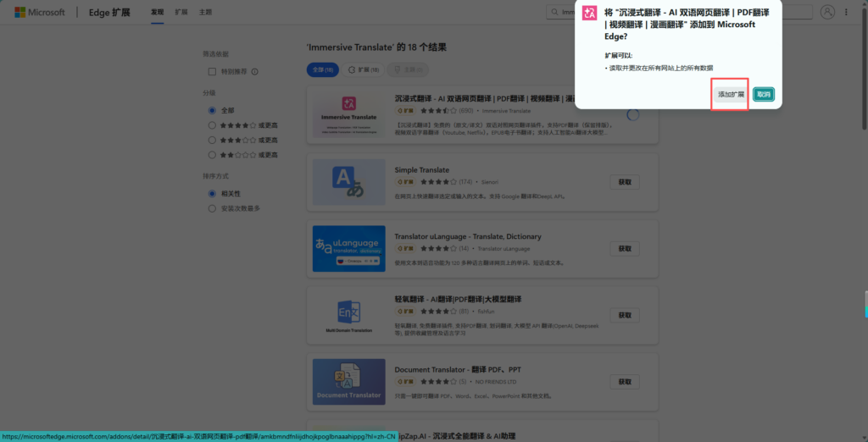The height and width of the screenshot is (442, 868).
Task: Open the user account avatar
Action: [827, 12]
